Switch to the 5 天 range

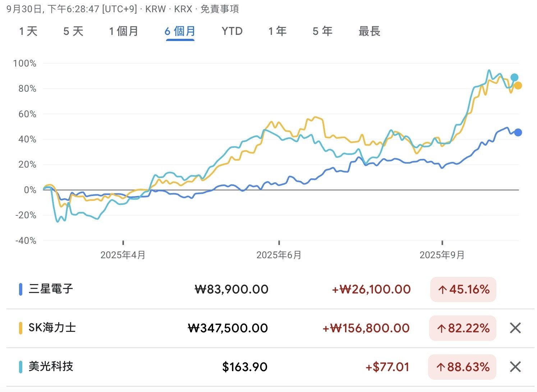point(73,31)
